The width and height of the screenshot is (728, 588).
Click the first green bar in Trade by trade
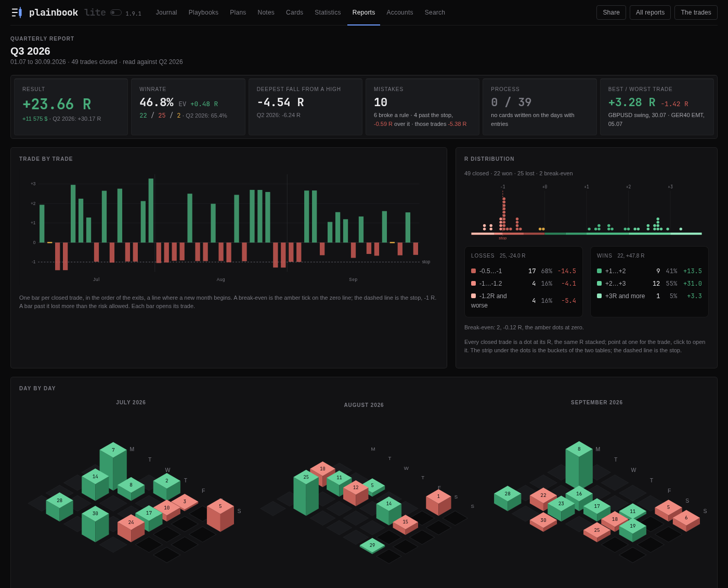[x=42, y=224]
